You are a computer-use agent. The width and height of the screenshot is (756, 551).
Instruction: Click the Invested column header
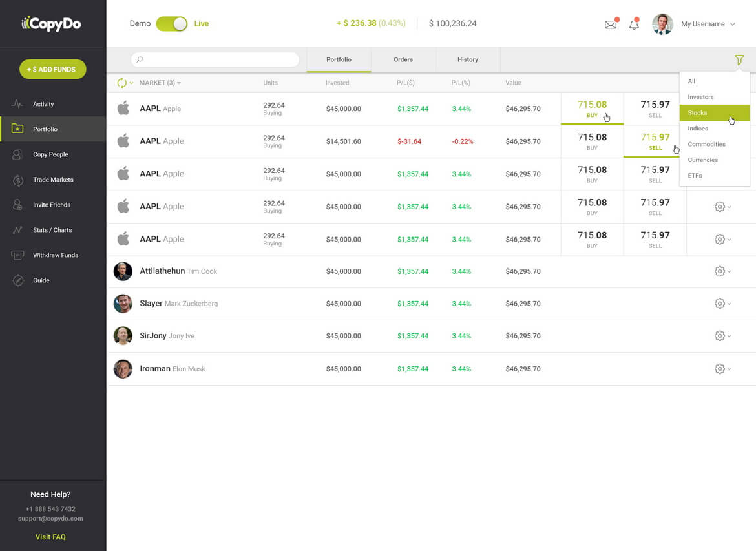(x=337, y=83)
